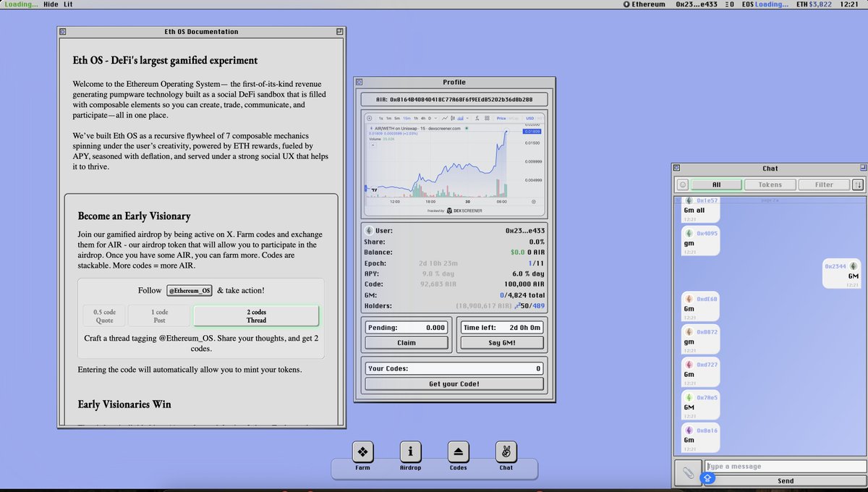Expand the chart interval dropdown arrow
The image size is (868, 492).
(x=435, y=119)
